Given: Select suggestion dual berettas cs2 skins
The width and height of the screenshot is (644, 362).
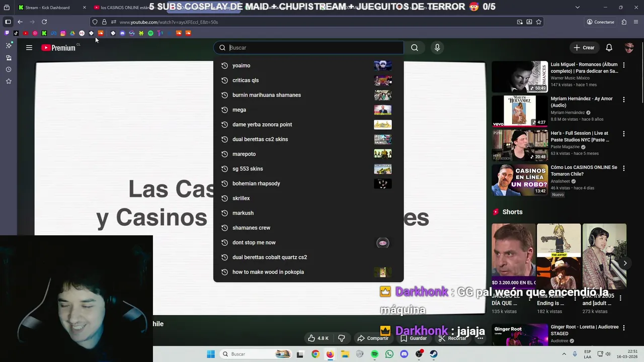Looking at the screenshot, I should click(308, 139).
